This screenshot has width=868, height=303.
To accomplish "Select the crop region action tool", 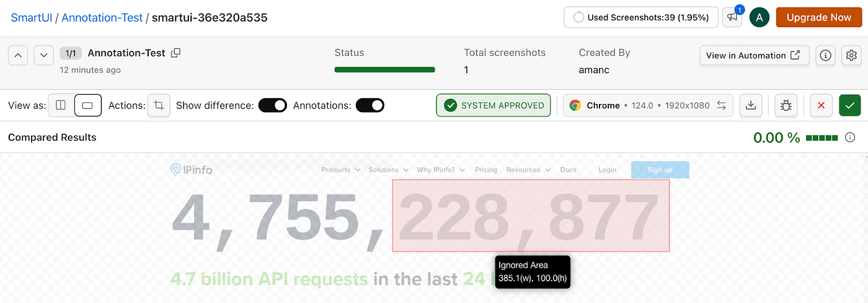I will click(159, 105).
